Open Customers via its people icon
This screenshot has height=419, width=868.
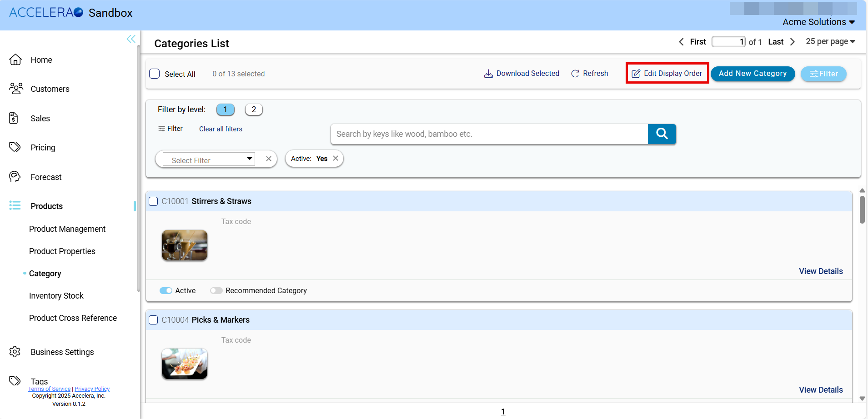(16, 89)
